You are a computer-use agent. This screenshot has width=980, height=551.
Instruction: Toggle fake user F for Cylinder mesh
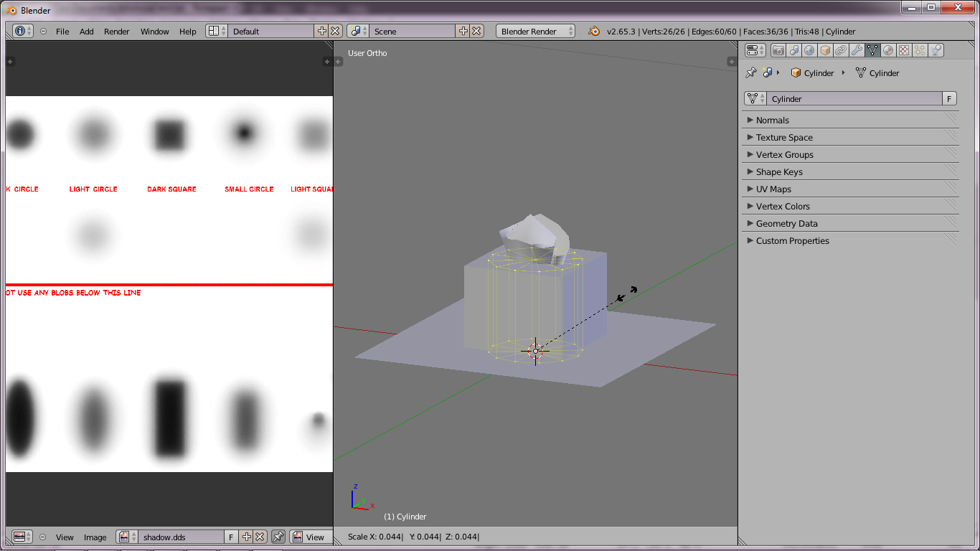click(949, 99)
